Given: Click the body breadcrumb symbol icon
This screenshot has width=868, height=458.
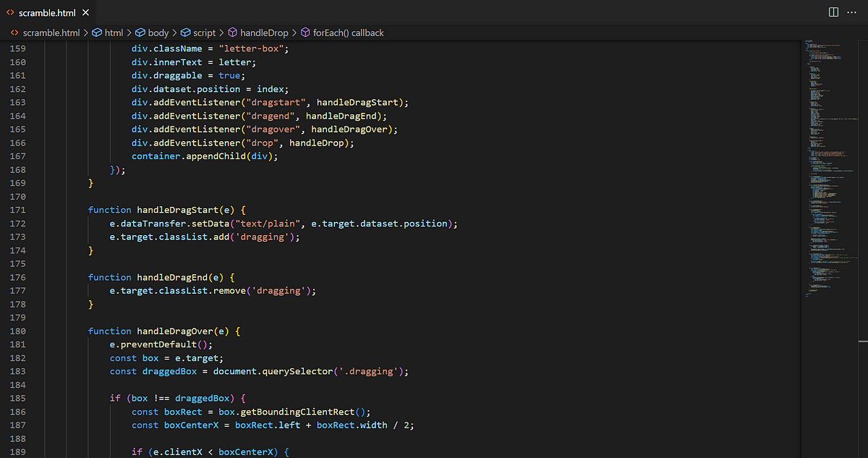Looking at the screenshot, I should point(140,33).
